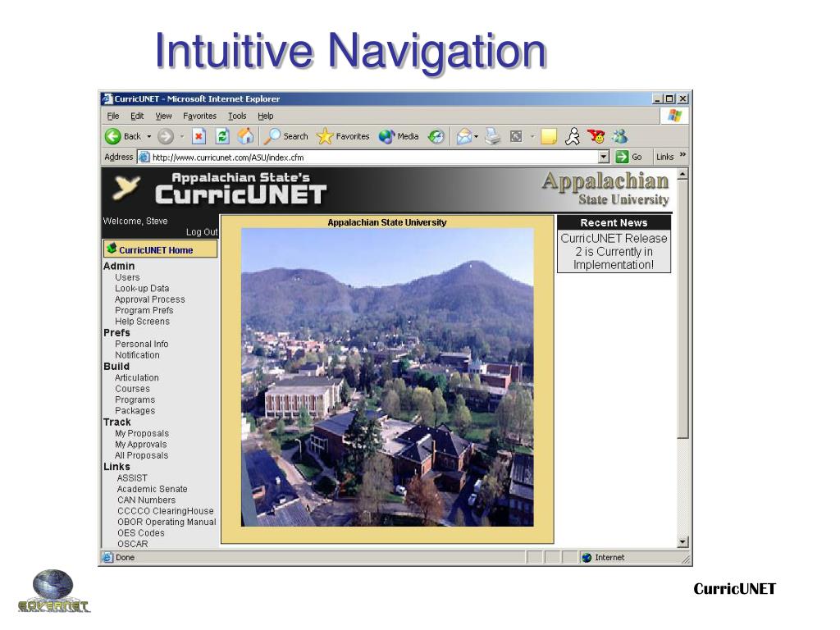Open the Tools menu
The height and width of the screenshot is (630, 840).
[x=237, y=116]
